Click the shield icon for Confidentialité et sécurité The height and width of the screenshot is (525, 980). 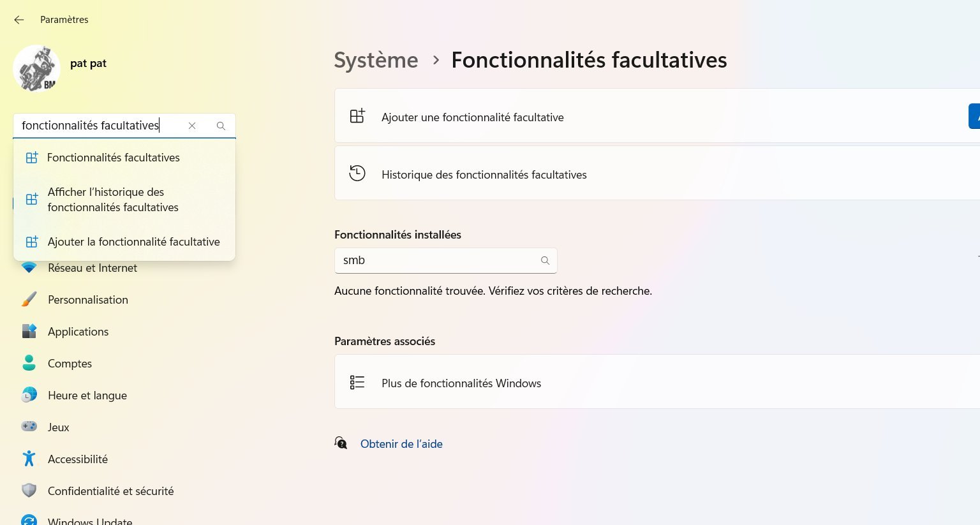point(29,491)
